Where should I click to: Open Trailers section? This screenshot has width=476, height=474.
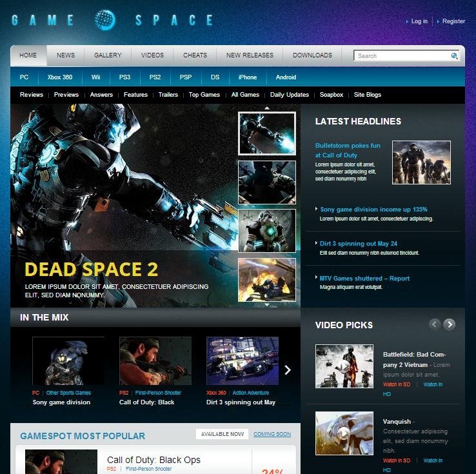(x=168, y=95)
